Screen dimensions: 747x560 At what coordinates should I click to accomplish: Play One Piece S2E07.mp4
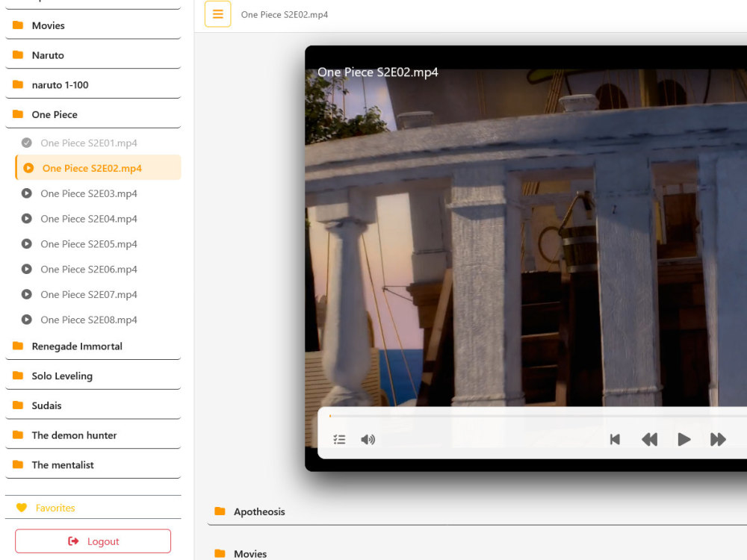98,294
